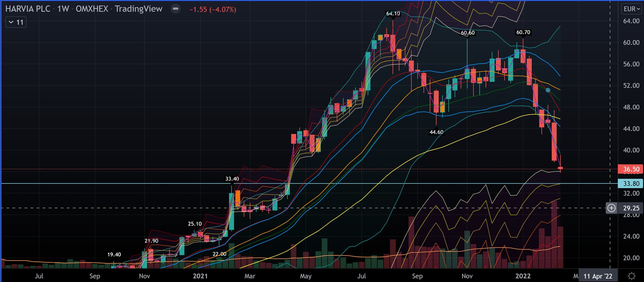Open chart settings via the gear icon
Screen dimensions: 644x282
631,276
